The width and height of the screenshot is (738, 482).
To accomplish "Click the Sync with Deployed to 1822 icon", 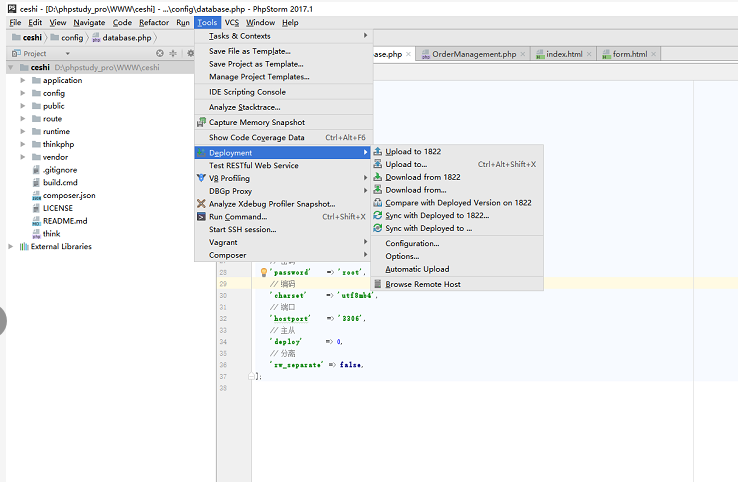I will [x=377, y=215].
